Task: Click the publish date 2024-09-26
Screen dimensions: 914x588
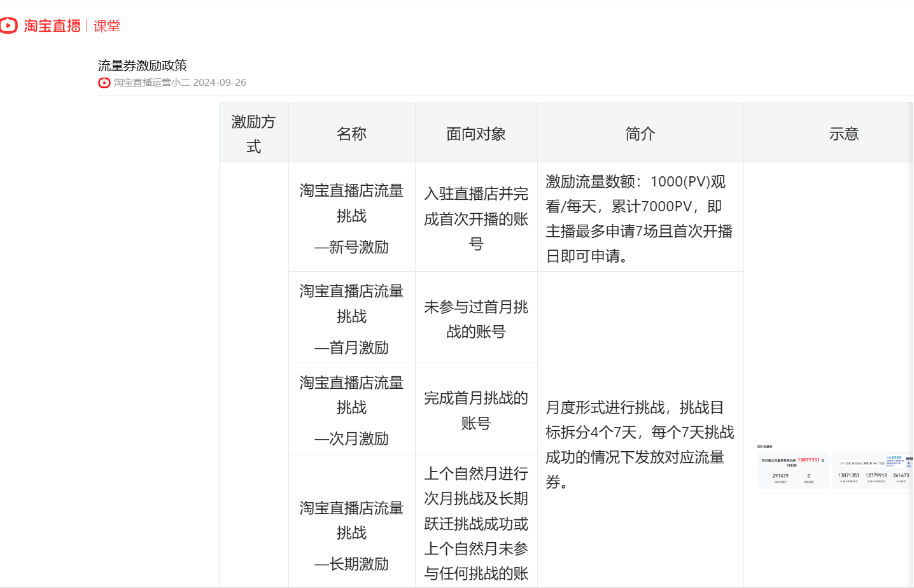Action: coord(220,83)
